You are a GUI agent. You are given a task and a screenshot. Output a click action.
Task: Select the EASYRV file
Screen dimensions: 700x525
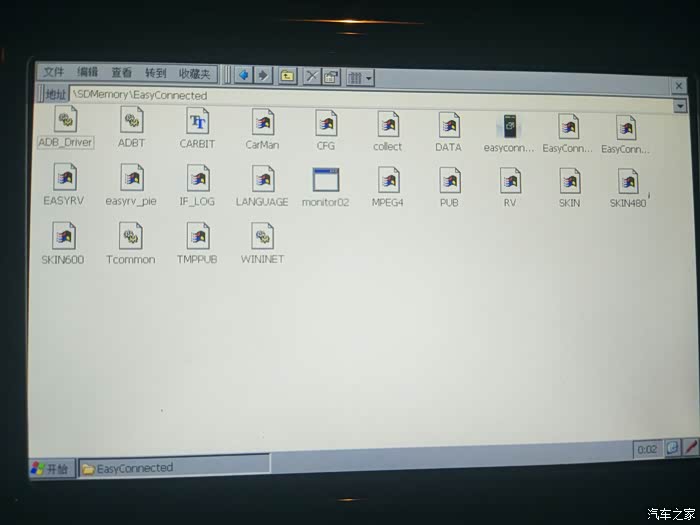click(x=64, y=184)
